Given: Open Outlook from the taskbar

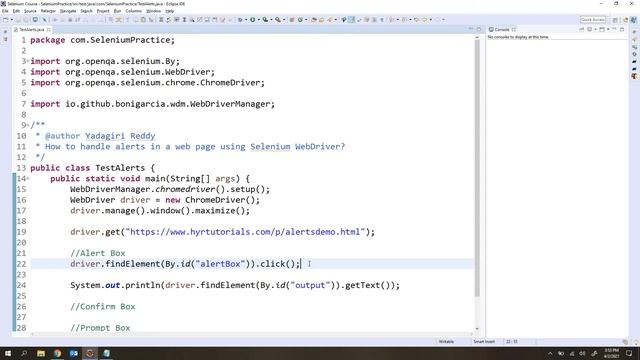Looking at the screenshot, I should (x=73, y=353).
